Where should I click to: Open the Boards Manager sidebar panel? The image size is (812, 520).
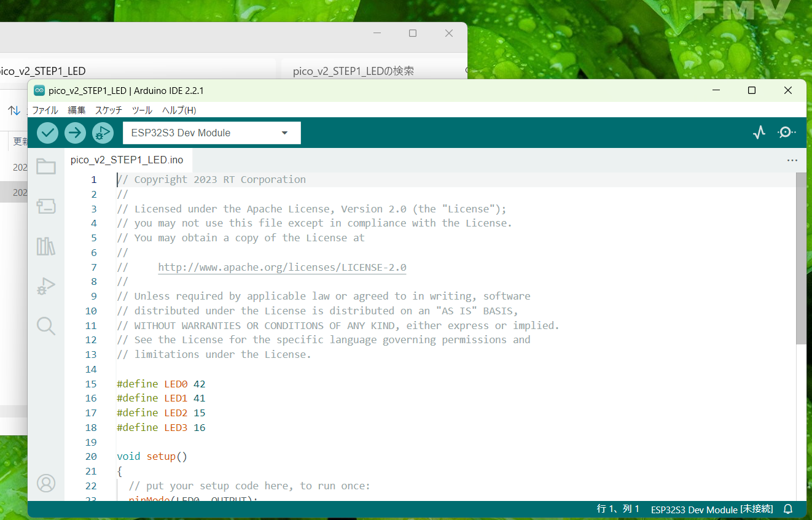pos(46,206)
